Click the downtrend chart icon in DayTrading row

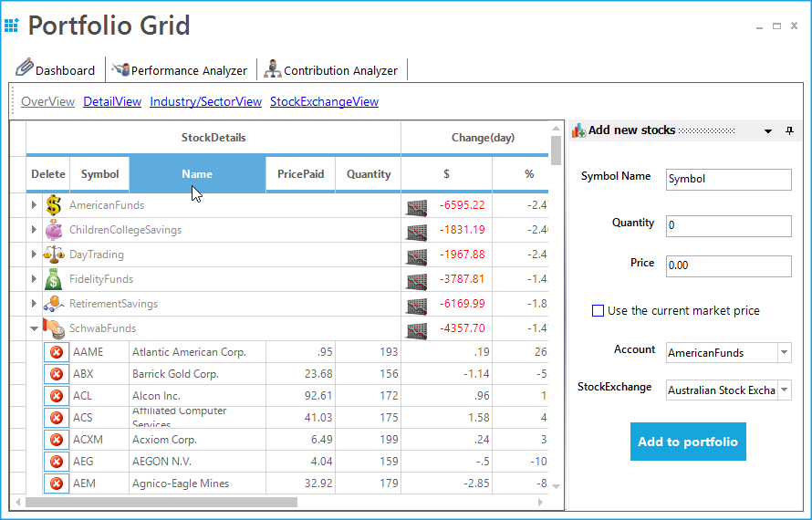417,256
